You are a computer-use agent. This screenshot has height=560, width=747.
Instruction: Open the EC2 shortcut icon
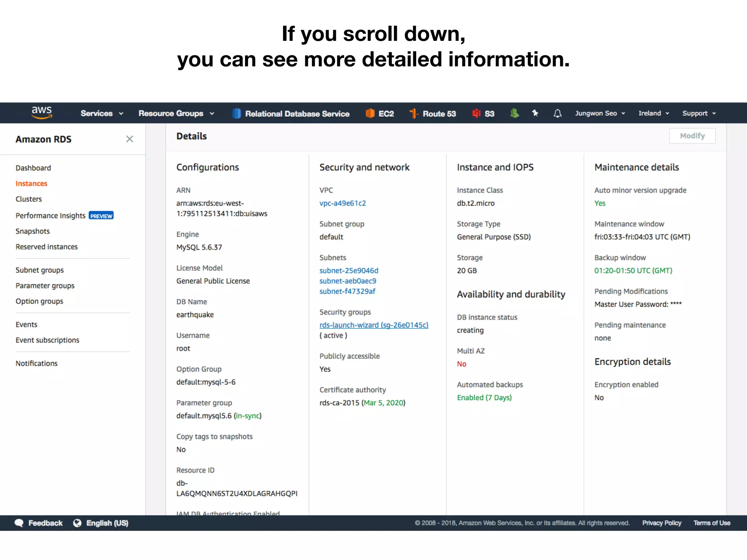370,113
